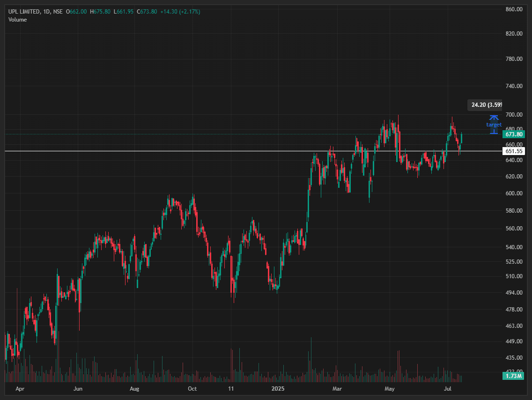The width and height of the screenshot is (532, 400).
Task: Click the 525.00 price axis label
Action: click(514, 261)
